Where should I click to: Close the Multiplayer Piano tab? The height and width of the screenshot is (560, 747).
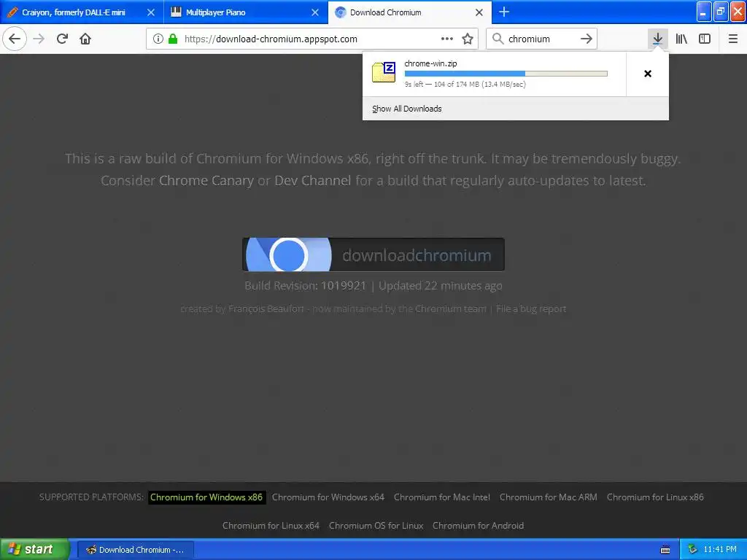(315, 12)
